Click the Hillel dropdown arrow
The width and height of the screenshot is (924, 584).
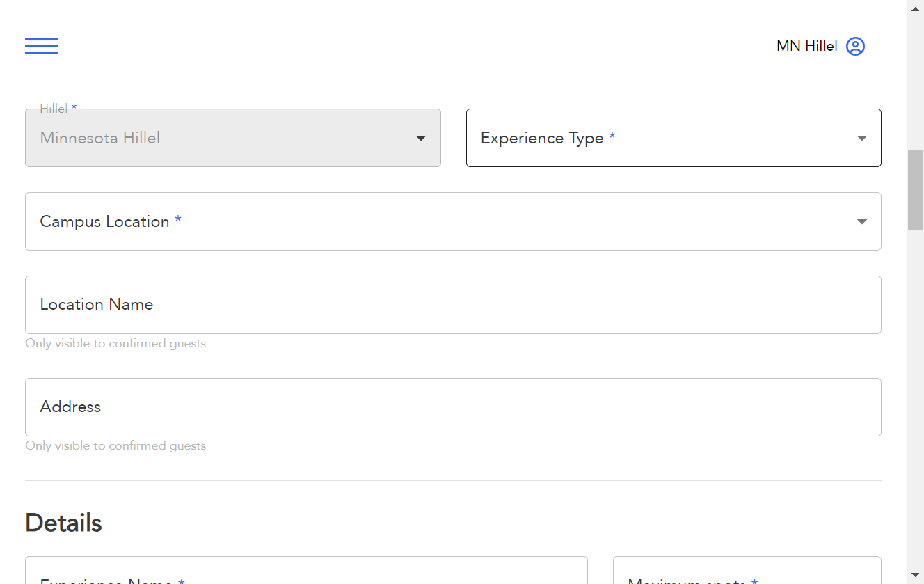tap(421, 138)
